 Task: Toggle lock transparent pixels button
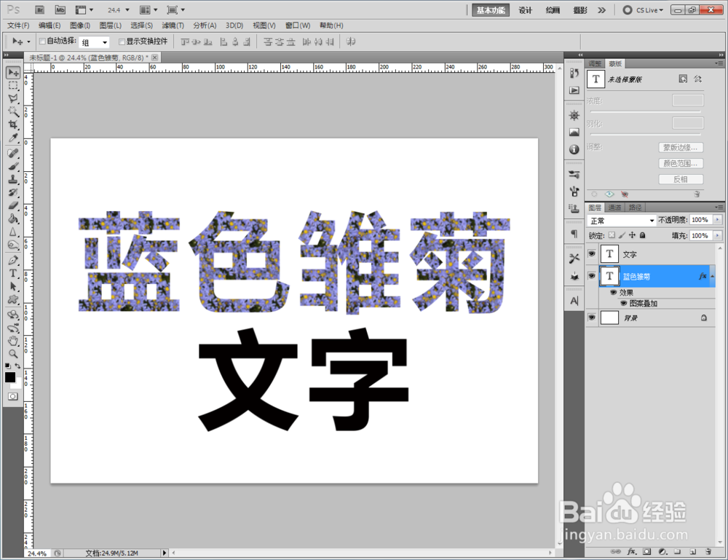coord(612,235)
